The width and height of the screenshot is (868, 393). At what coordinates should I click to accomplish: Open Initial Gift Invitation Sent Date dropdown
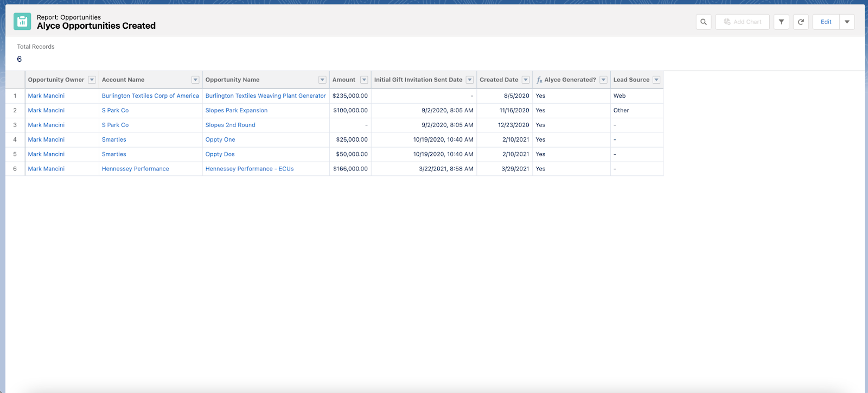point(470,80)
